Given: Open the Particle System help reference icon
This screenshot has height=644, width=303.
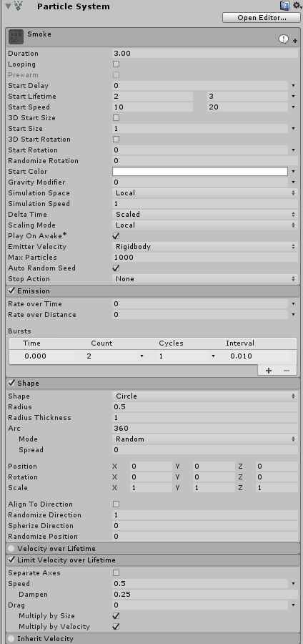Looking at the screenshot, I should 284,6.
